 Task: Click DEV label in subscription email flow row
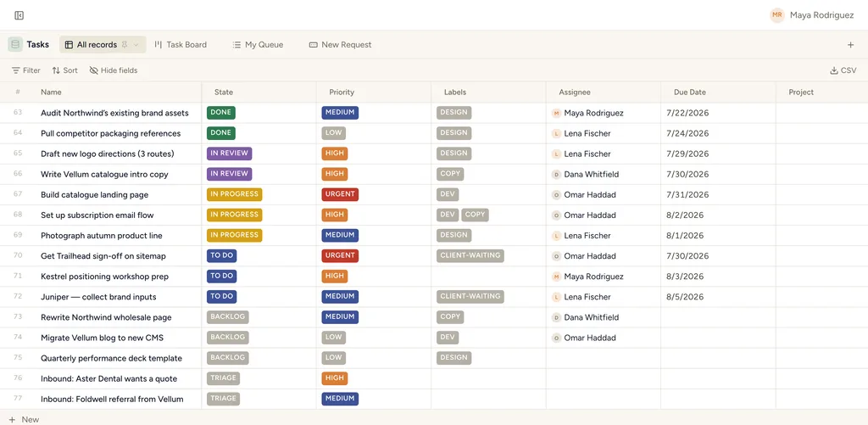click(448, 215)
